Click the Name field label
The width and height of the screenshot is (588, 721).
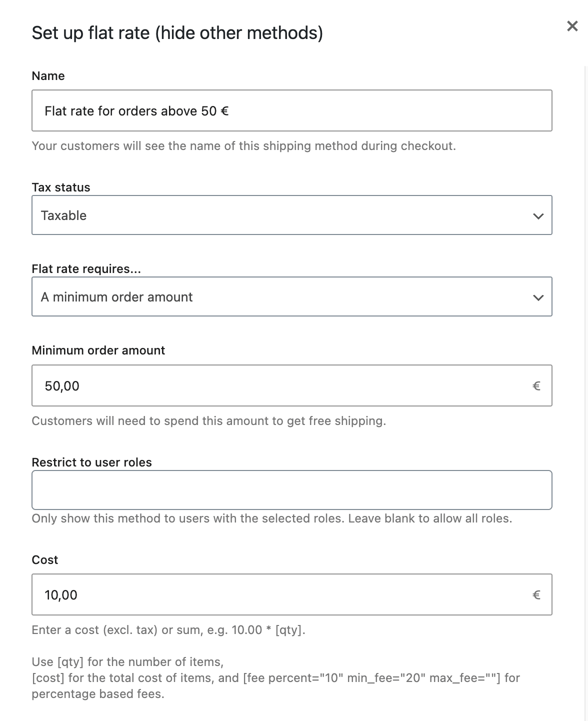point(48,75)
